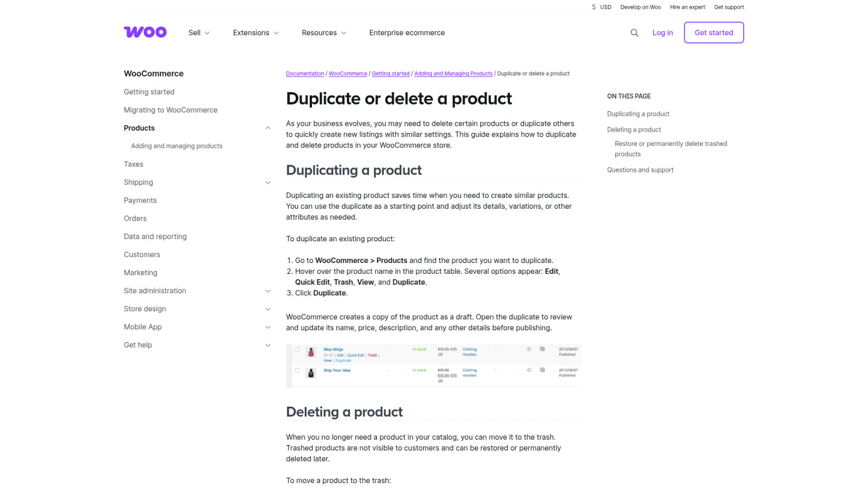
Task: Expand the Shipping sidebar section
Action: click(268, 182)
